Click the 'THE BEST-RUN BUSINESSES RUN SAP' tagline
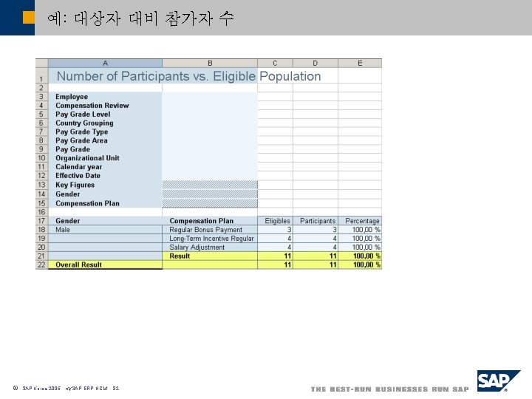 coord(390,389)
